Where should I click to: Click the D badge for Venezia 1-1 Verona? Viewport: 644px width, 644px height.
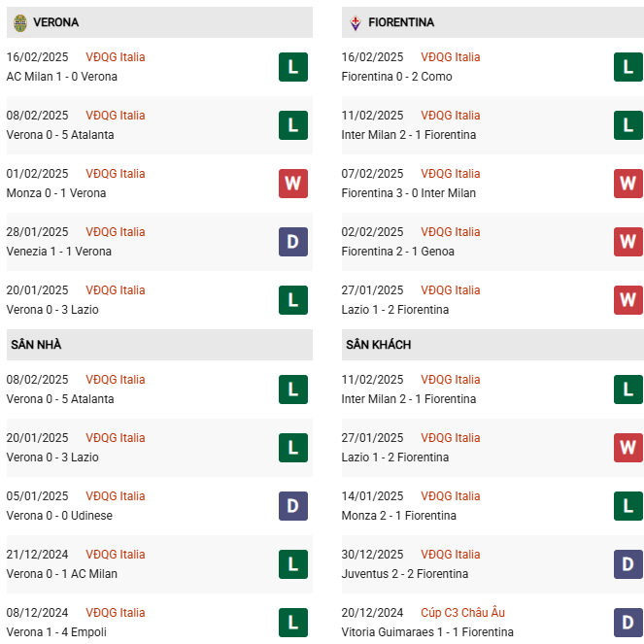pyautogui.click(x=292, y=242)
